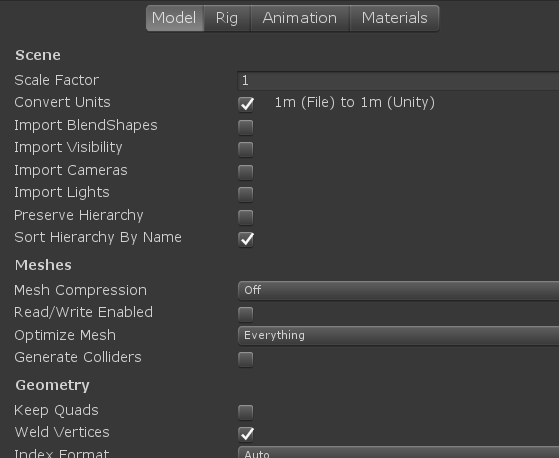Toggle Generate Colliders checkbox

[x=246, y=359]
